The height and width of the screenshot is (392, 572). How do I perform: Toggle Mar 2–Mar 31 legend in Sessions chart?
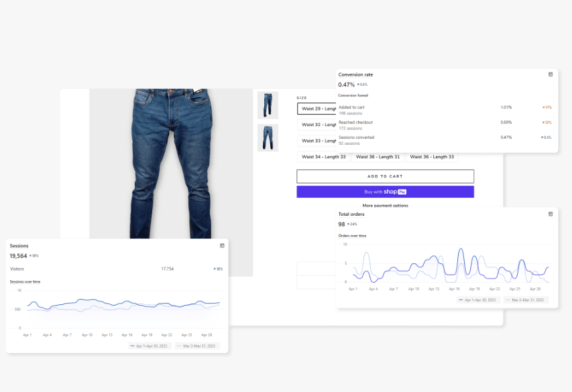point(197,346)
